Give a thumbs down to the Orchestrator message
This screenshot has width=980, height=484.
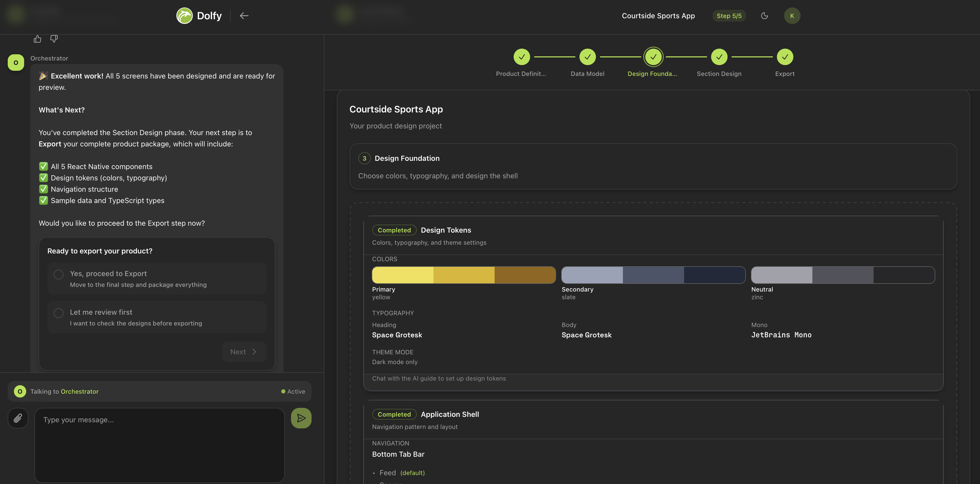click(x=54, y=38)
